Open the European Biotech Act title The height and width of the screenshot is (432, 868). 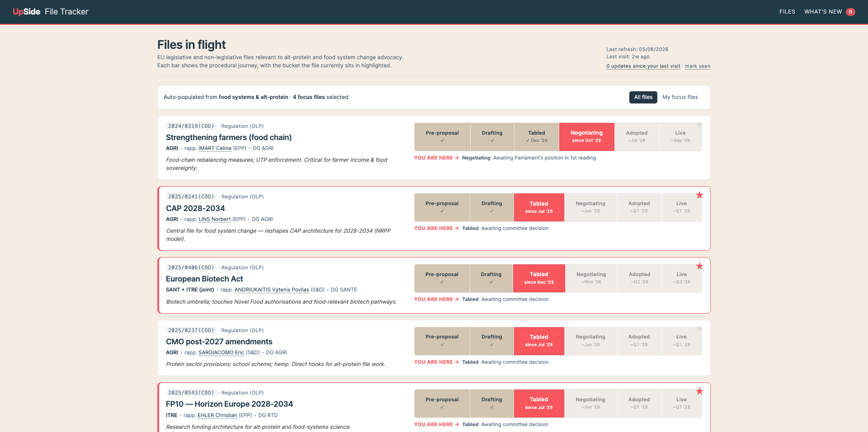pyautogui.click(x=204, y=279)
